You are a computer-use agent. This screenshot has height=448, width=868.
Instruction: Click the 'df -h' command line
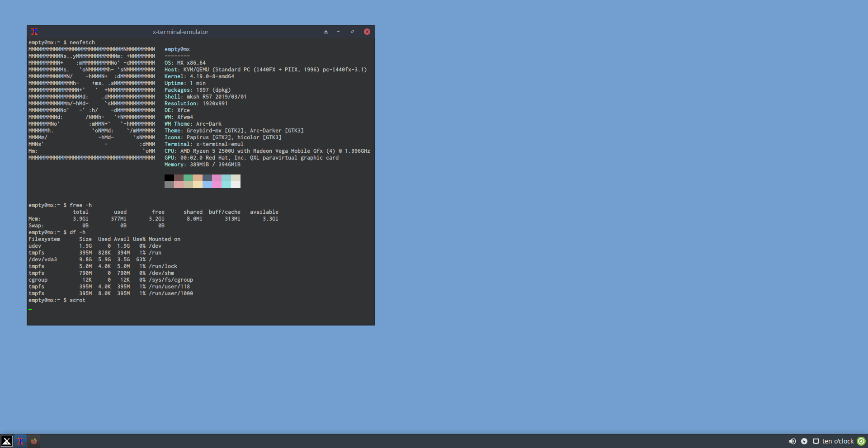57,232
